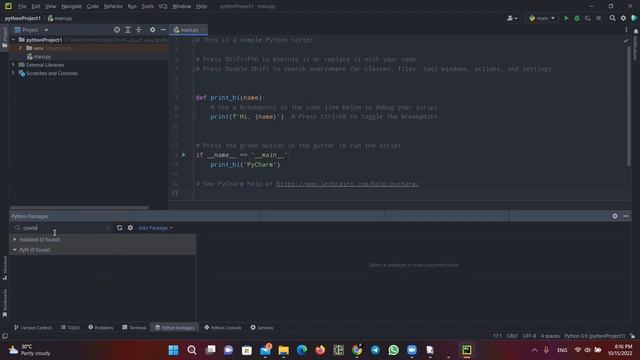Image resolution: width=640 pixels, height=360 pixels.
Task: Open Project panel options gear
Action: 152,30
